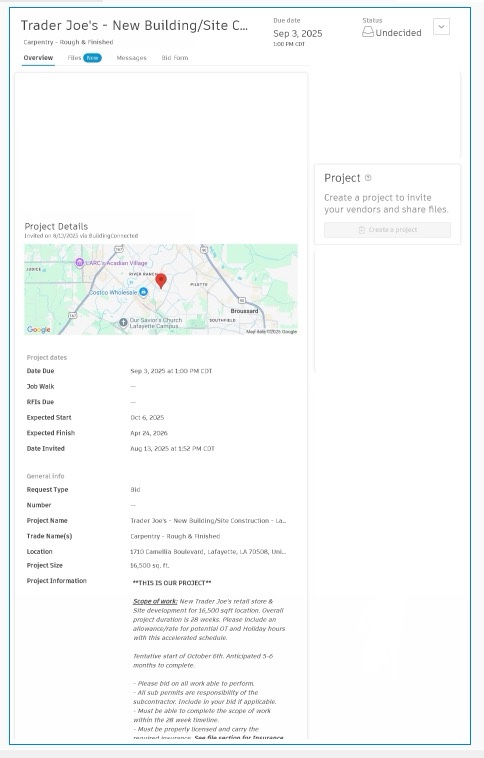Click the Undecided status text
This screenshot has height=758, width=484.
click(398, 33)
